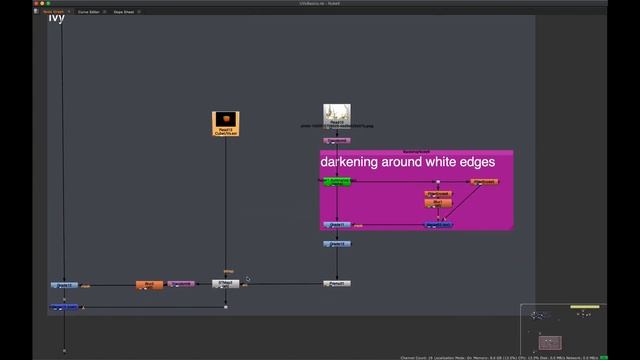Close the Curve Editor tab
This screenshot has height=360, width=640.
pyautogui.click(x=104, y=12)
